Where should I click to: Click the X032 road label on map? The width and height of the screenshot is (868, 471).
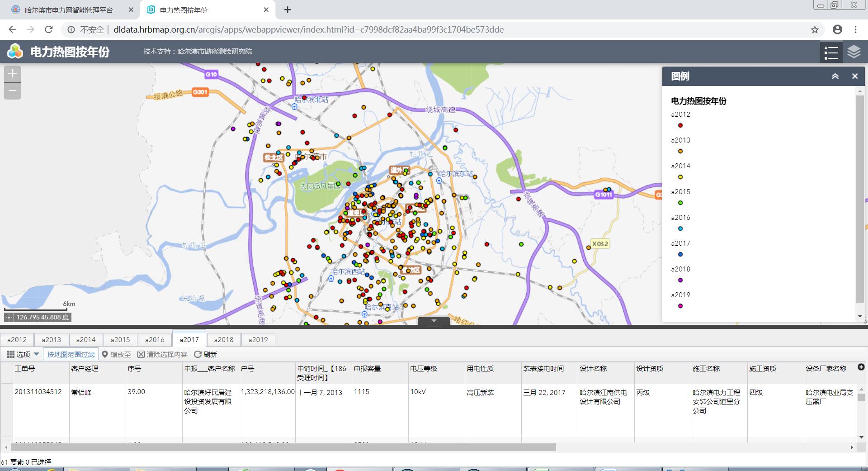[x=600, y=244]
